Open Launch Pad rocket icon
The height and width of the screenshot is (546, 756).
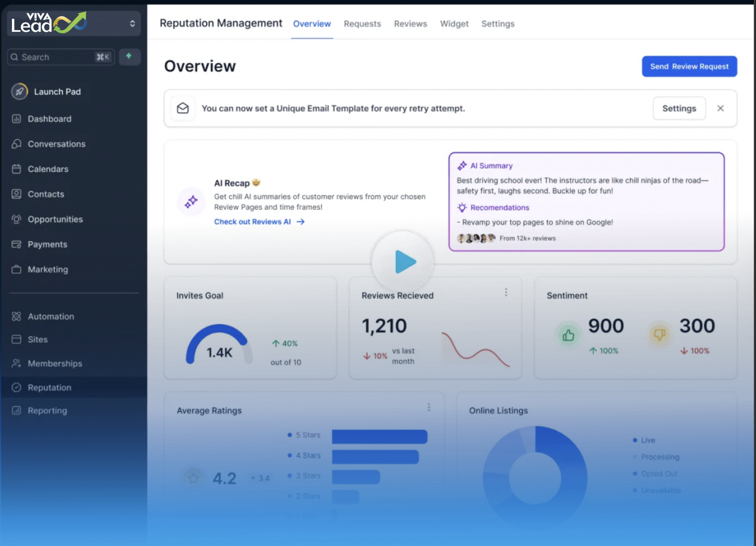[x=19, y=91]
